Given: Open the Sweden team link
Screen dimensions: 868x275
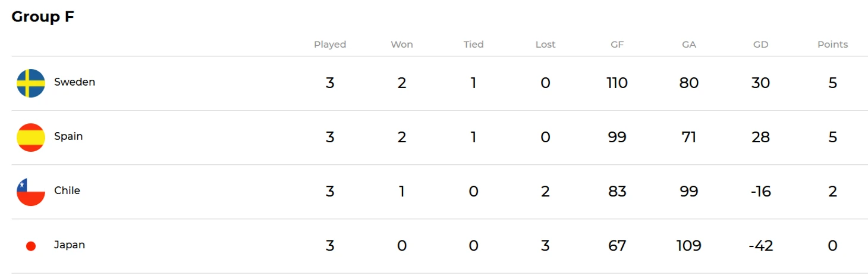Looking at the screenshot, I should 74,82.
